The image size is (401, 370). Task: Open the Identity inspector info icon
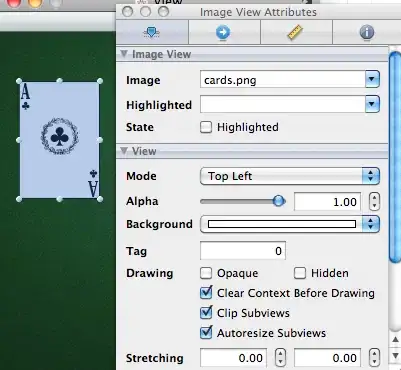366,33
